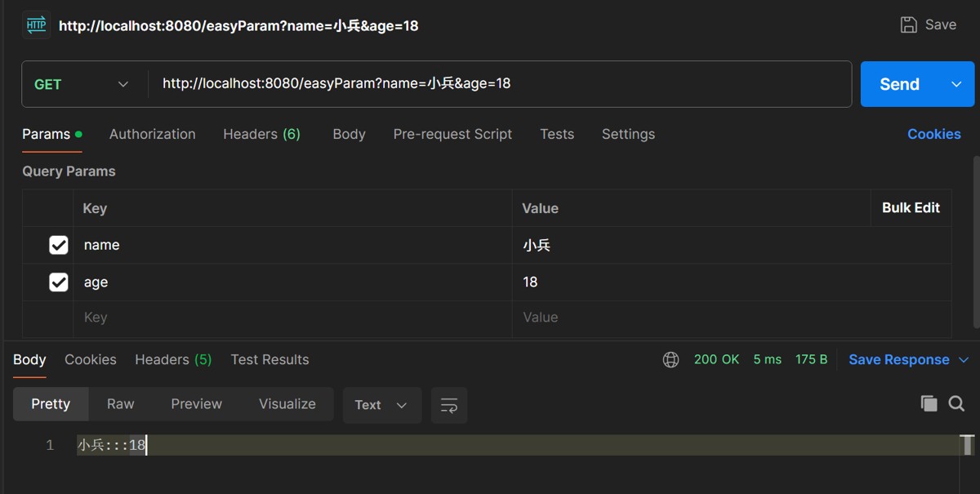Click the Save floppy disk icon
980x494 pixels.
pyautogui.click(x=908, y=24)
